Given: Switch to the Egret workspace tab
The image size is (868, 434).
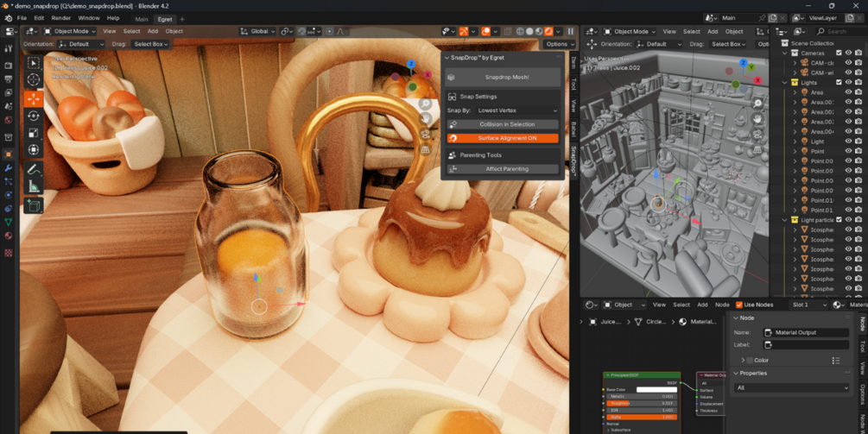Looking at the screenshot, I should [x=164, y=19].
